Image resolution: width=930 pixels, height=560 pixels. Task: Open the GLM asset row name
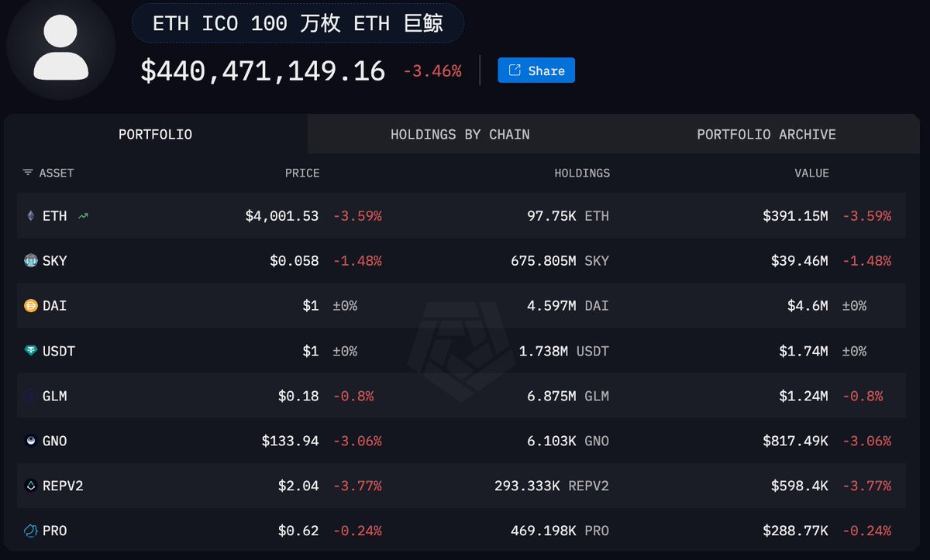[x=54, y=396]
